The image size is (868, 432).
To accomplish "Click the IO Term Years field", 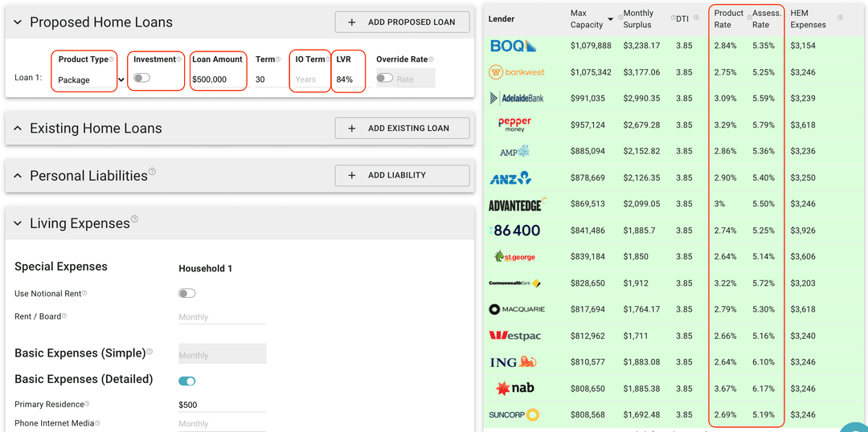I will (310, 79).
